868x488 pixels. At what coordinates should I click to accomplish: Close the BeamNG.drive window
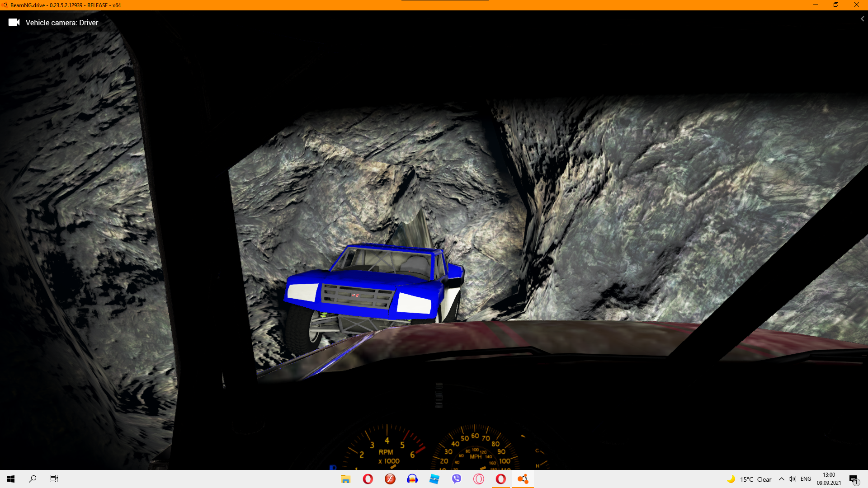tap(857, 5)
